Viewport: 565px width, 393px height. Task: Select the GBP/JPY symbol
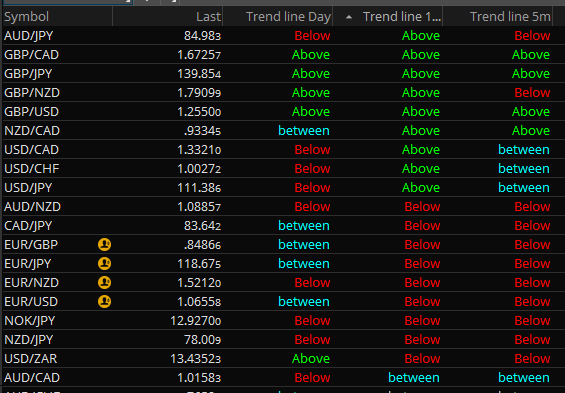(28, 74)
